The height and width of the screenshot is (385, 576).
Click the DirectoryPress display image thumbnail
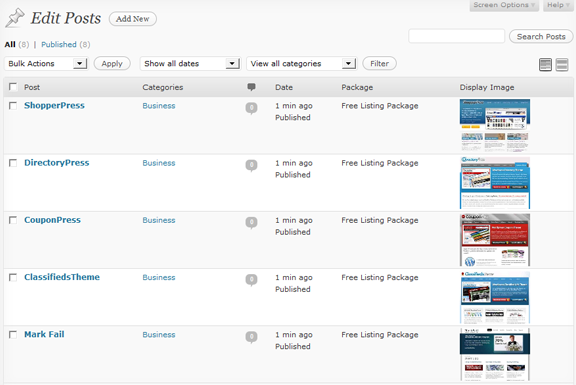pos(495,183)
